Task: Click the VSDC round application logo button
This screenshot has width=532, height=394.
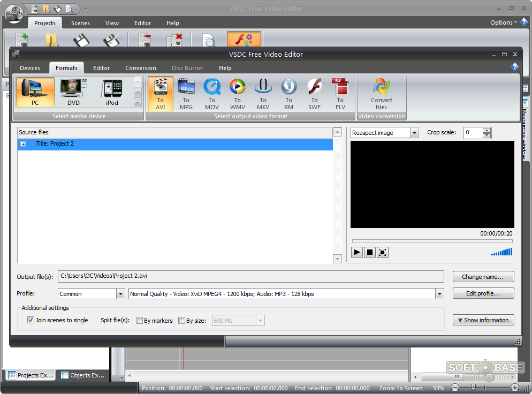Action: pos(14,14)
